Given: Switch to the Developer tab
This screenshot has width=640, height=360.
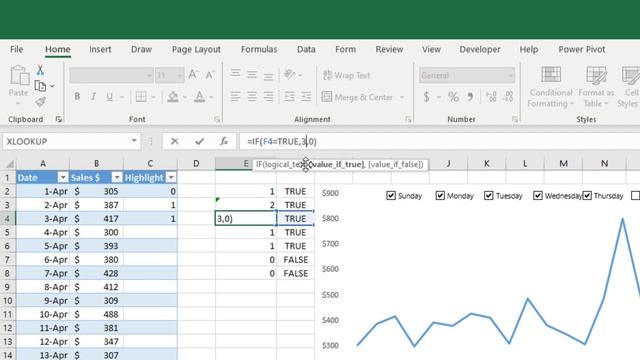Looking at the screenshot, I should coord(480,50).
